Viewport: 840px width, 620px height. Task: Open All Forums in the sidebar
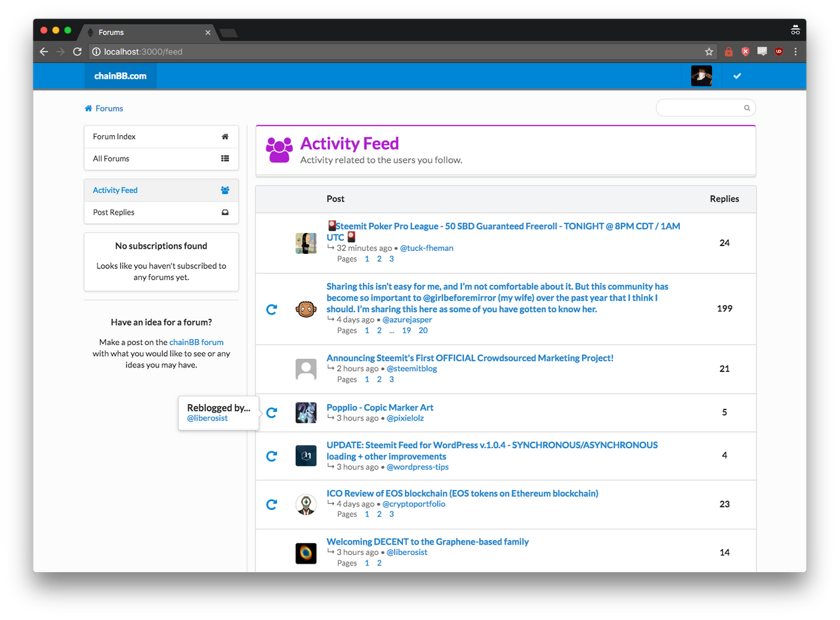pyautogui.click(x=161, y=159)
